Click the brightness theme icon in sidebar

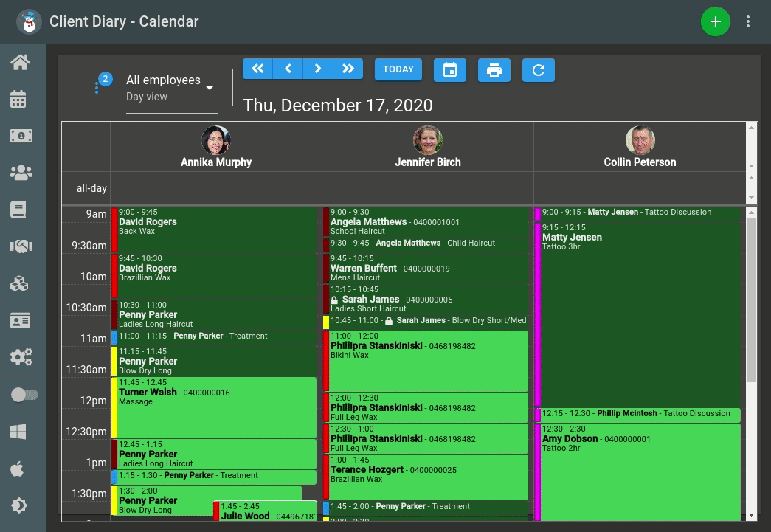click(x=18, y=505)
